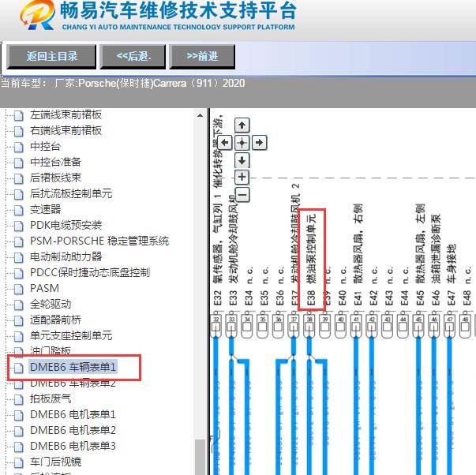Screen dimensions: 476x475
Task: Click document icon beside 变速器
Action: [x=19, y=210]
